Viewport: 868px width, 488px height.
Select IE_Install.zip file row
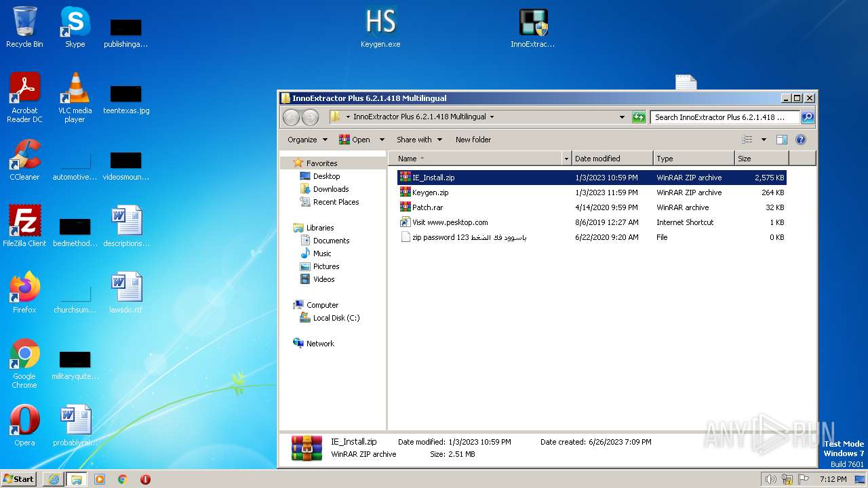tap(592, 178)
